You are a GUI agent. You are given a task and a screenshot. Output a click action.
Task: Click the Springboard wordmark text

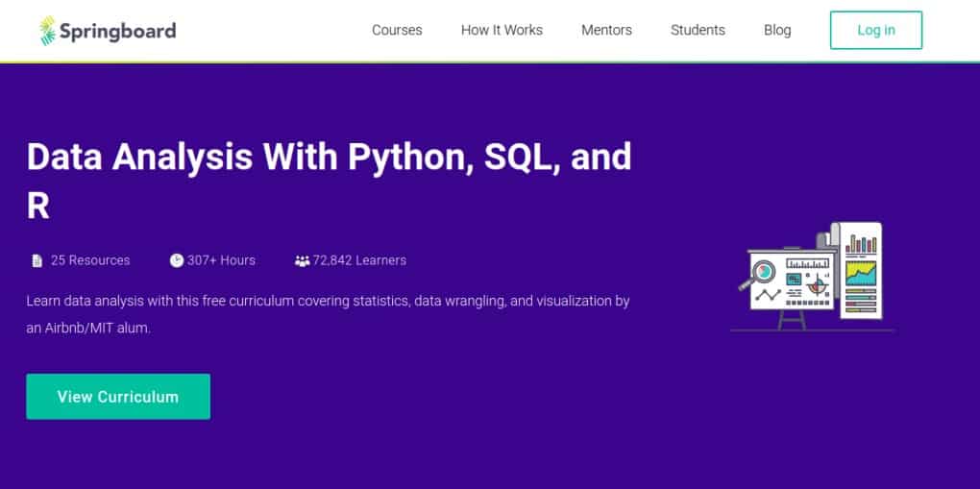coord(117,31)
